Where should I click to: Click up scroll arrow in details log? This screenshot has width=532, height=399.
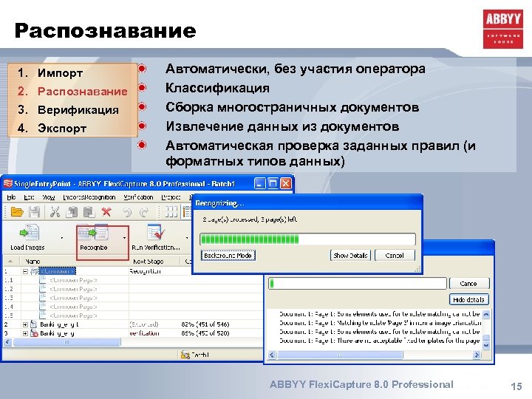coord(486,314)
